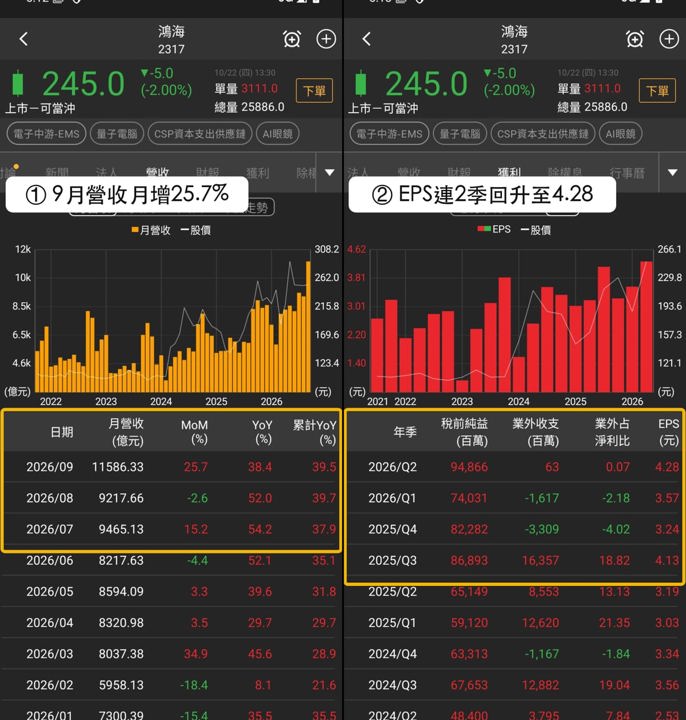The width and height of the screenshot is (686, 720).
Task: Tap 總量 25886.0 in right panel
Action: coord(592,107)
